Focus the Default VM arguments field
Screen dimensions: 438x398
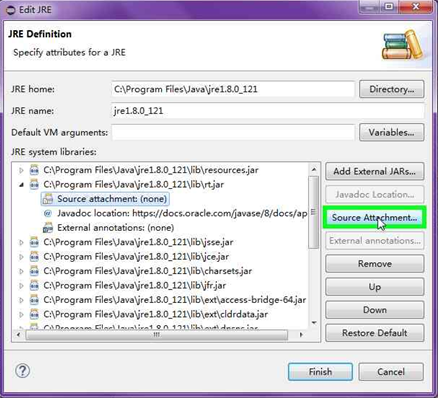pyautogui.click(x=233, y=132)
